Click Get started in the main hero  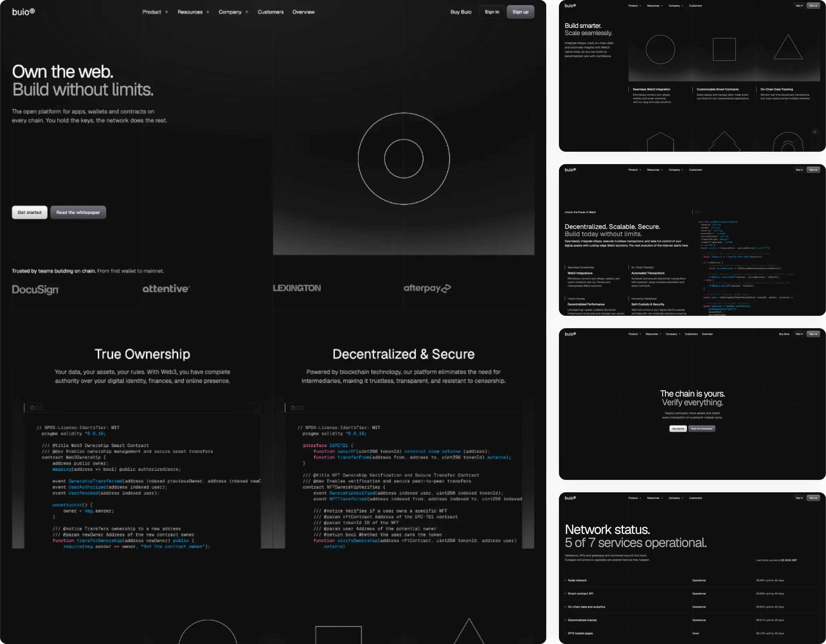(x=30, y=212)
